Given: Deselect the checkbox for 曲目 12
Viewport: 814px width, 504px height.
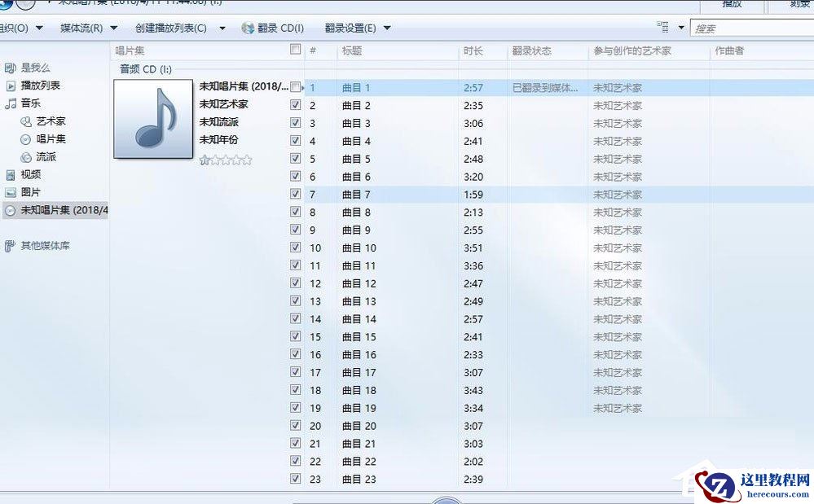Looking at the screenshot, I should pos(297,283).
